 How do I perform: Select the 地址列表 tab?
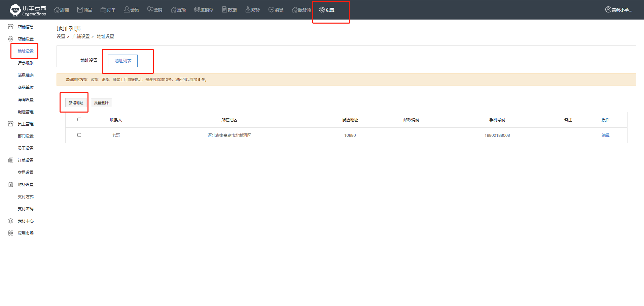[x=123, y=61]
